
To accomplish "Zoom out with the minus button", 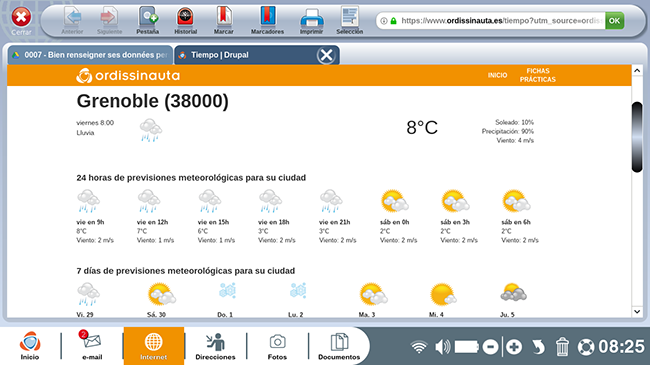I will [490, 347].
